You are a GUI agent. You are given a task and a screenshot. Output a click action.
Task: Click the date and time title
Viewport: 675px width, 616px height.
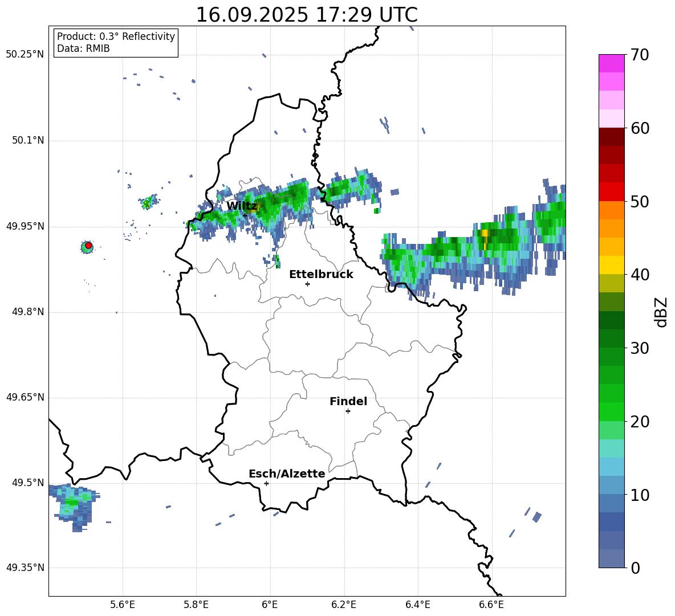coord(307,15)
